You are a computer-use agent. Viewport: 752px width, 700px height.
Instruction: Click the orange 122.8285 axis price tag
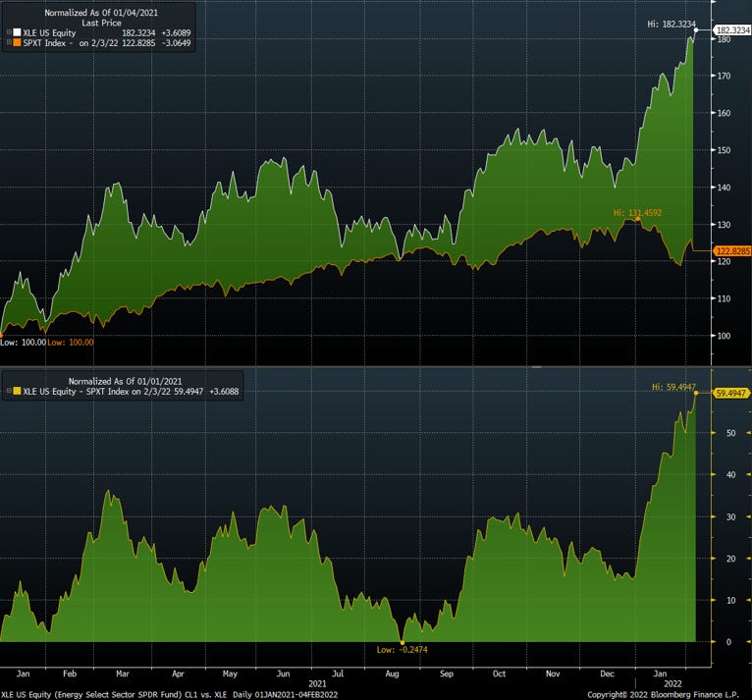pos(731,250)
